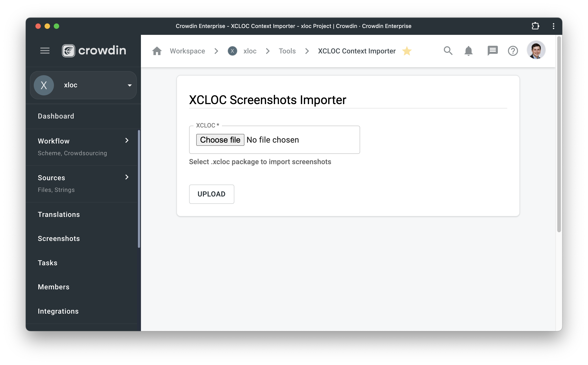Open Screenshots in the sidebar
588x365 pixels.
pos(59,238)
